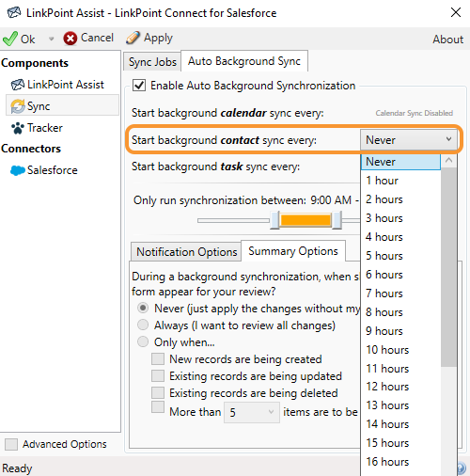This screenshot has height=476, width=470.
Task: Click the Apply button
Action: tap(149, 39)
